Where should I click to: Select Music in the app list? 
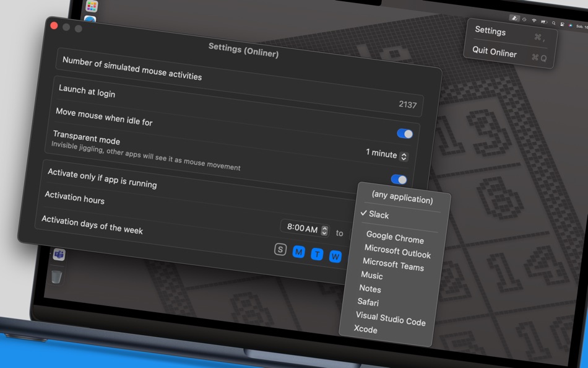tap(371, 275)
